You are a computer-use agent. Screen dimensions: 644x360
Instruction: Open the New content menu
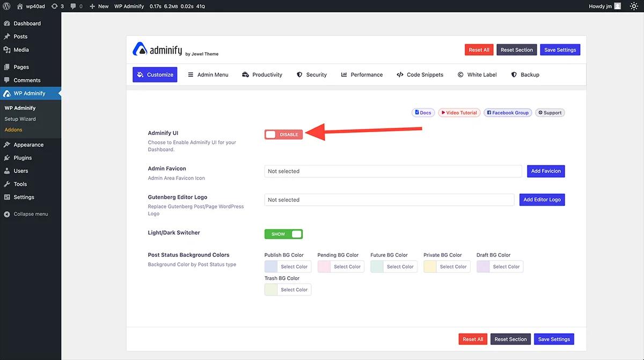(99, 6)
